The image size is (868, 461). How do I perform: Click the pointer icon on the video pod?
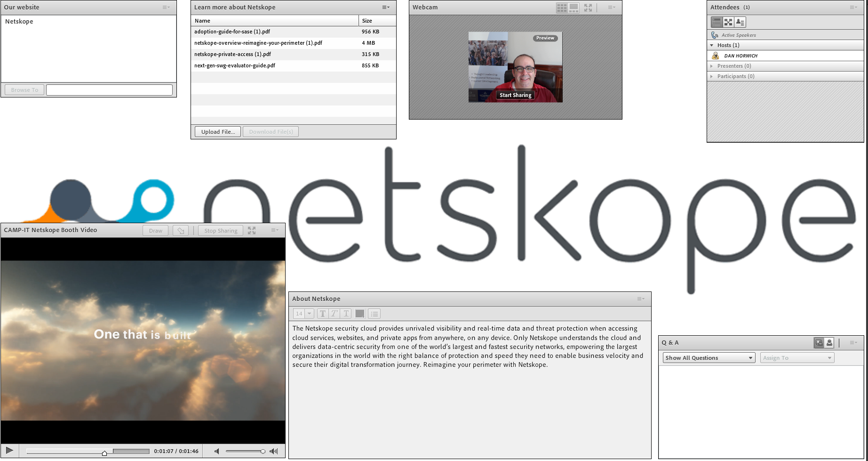coord(181,231)
